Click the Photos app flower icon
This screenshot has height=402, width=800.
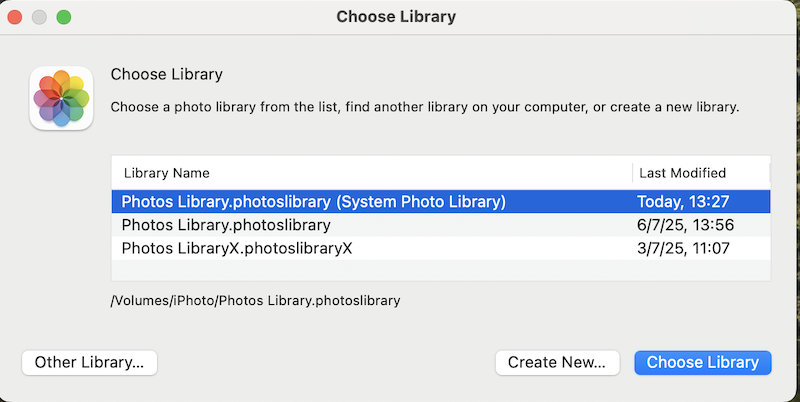pos(62,98)
